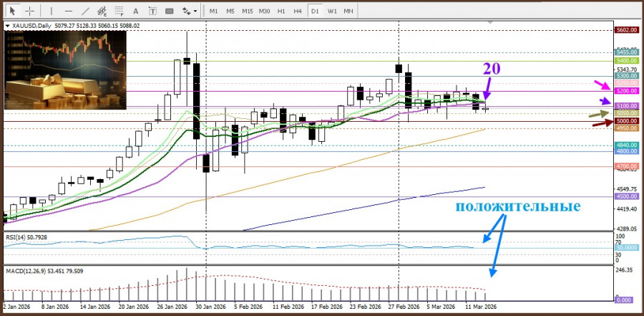Pick the horizontal line drawing tool
The width and height of the screenshot is (644, 316).
(69, 11)
